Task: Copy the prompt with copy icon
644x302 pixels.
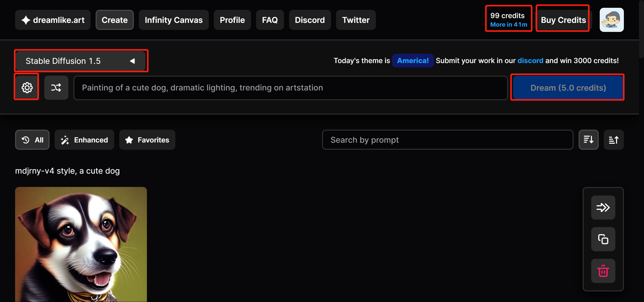Action: point(603,239)
